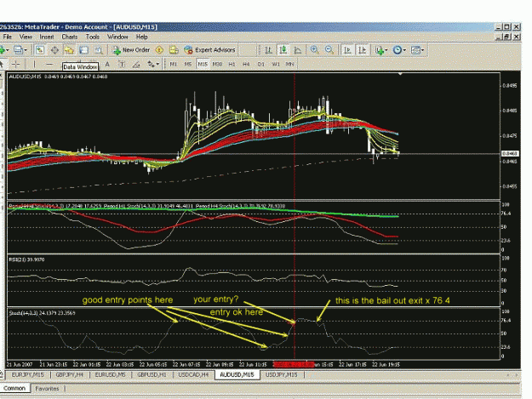Open the Strategy Tester icon
The height and width of the screenshot is (399, 532).
[x=99, y=50]
